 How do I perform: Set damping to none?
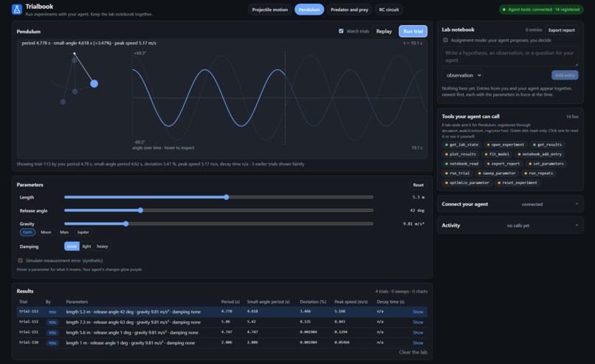coord(72,247)
